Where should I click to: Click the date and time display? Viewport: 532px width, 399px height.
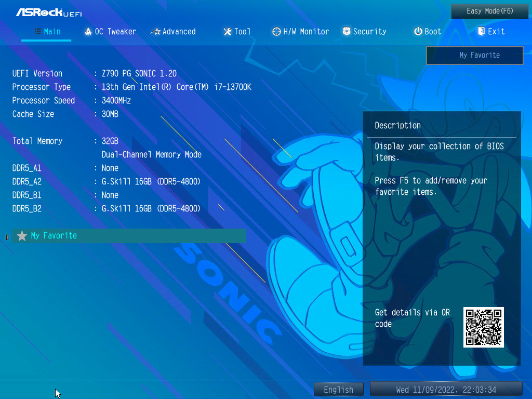pyautogui.click(x=446, y=390)
